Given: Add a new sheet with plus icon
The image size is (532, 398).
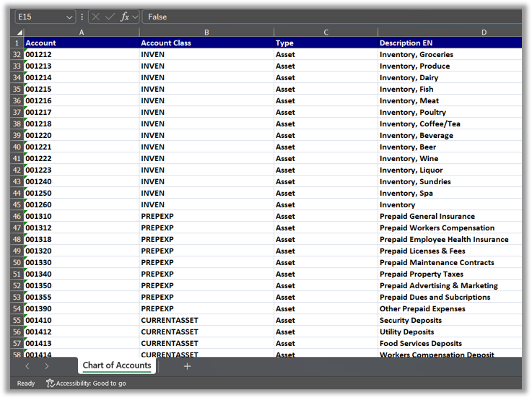Looking at the screenshot, I should [x=187, y=366].
